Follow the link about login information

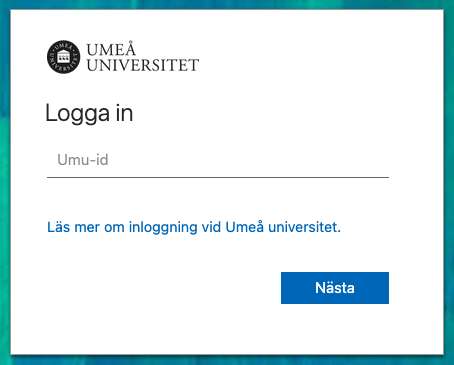(x=194, y=227)
